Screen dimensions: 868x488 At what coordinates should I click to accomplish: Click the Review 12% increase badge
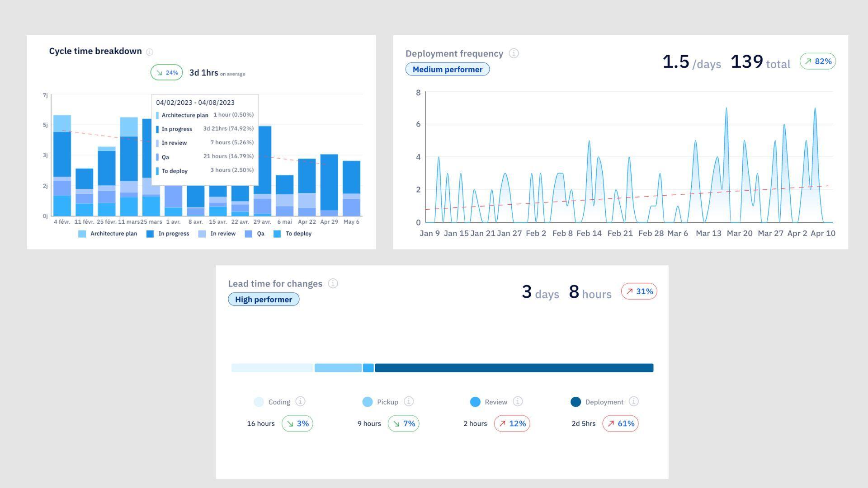tap(512, 423)
